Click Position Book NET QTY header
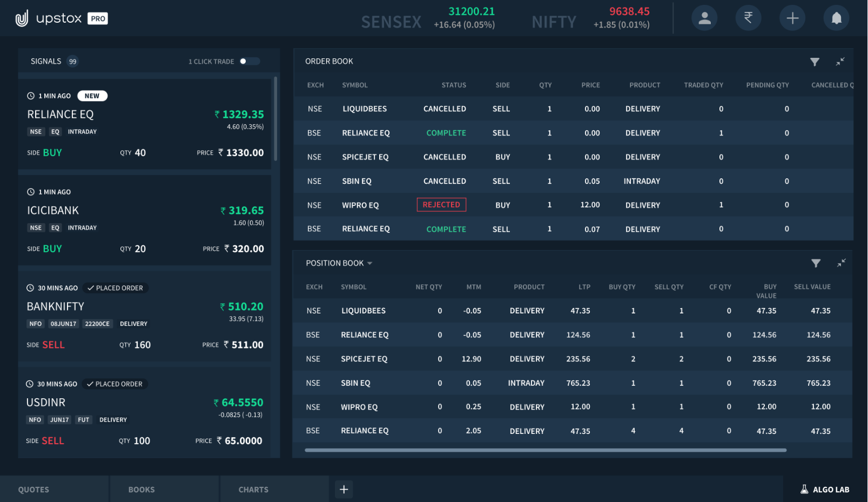This screenshot has height=502, width=868. pos(428,287)
